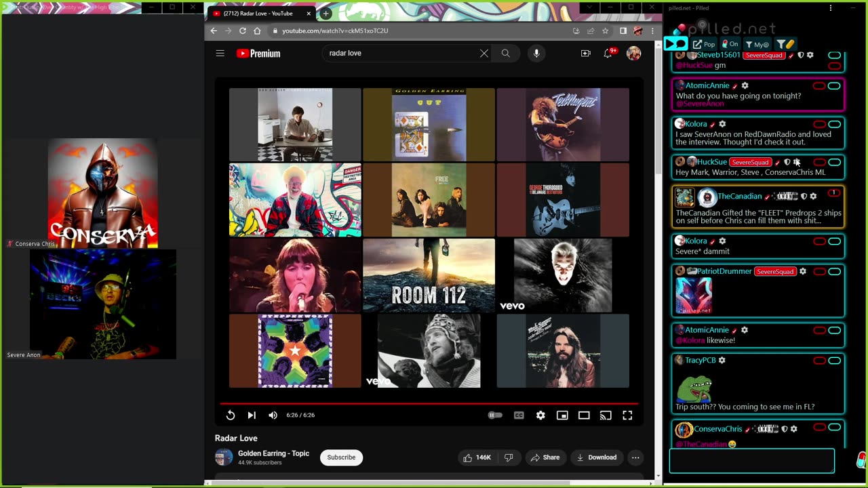Dislike the Radar Love video
The width and height of the screenshot is (868, 488).
tap(509, 457)
